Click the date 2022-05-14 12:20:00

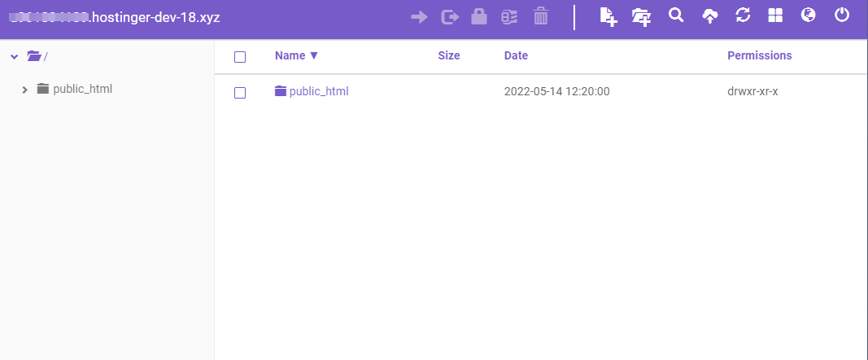tap(557, 91)
